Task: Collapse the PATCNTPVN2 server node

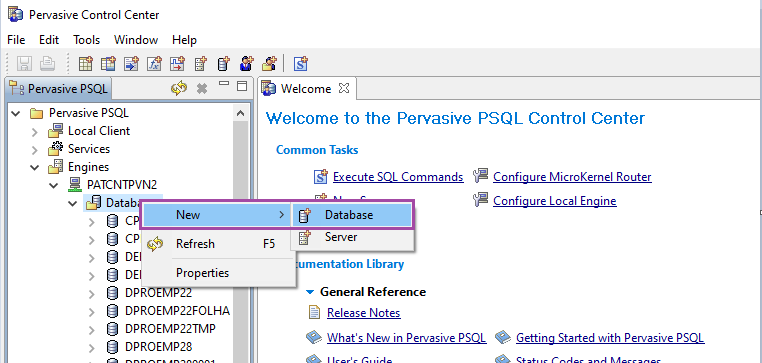Action: point(53,185)
